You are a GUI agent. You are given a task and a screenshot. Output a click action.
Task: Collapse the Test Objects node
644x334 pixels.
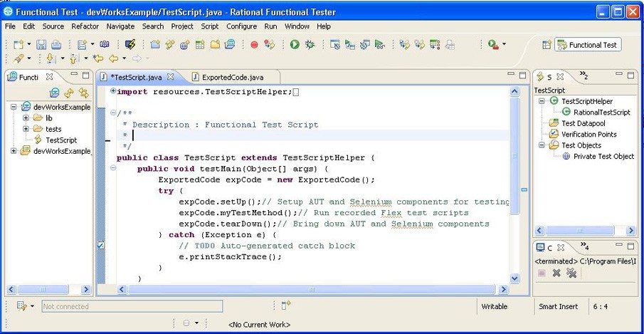[542, 145]
